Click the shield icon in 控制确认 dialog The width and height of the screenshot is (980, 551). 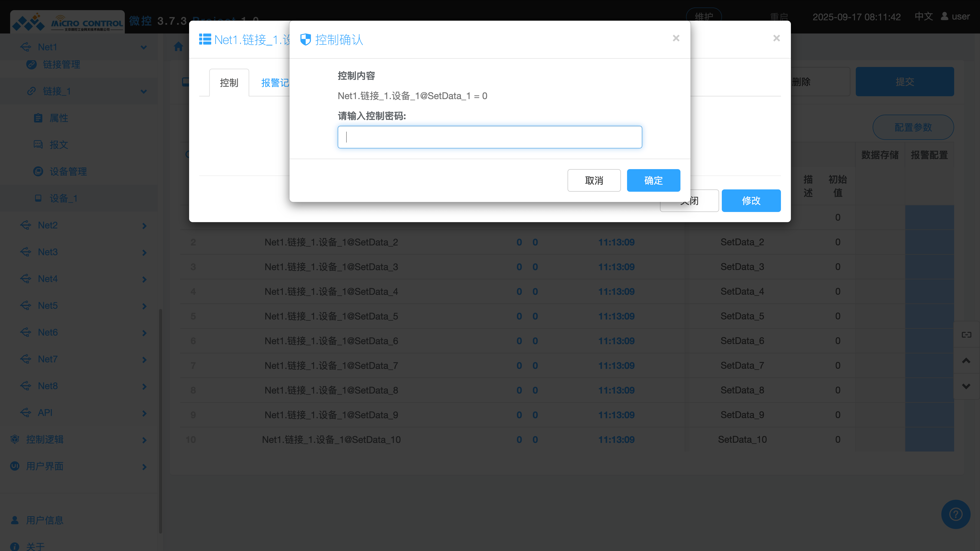click(x=305, y=40)
